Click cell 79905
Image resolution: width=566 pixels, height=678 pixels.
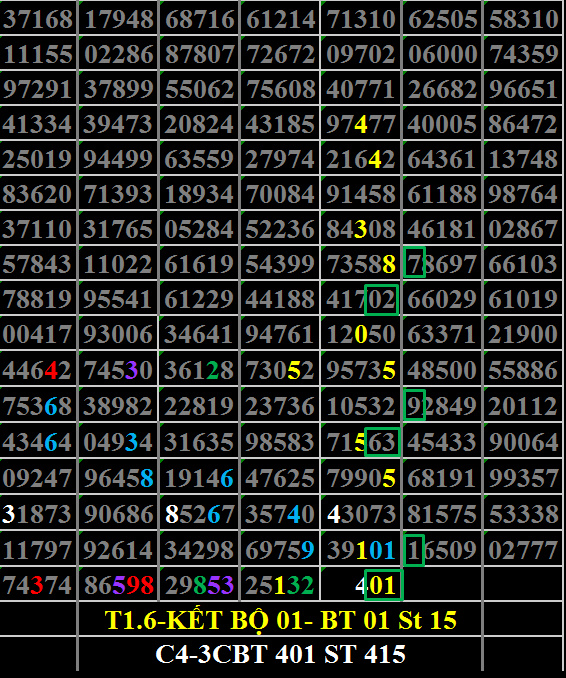361,478
